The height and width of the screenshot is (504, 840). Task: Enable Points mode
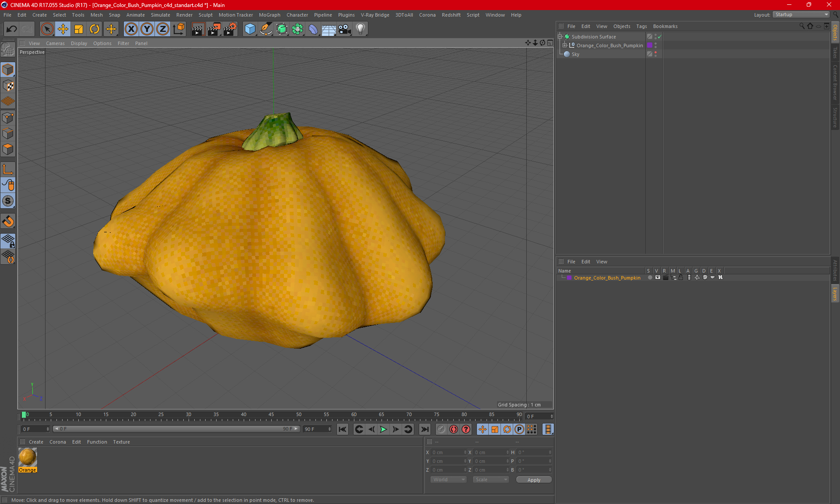8,118
